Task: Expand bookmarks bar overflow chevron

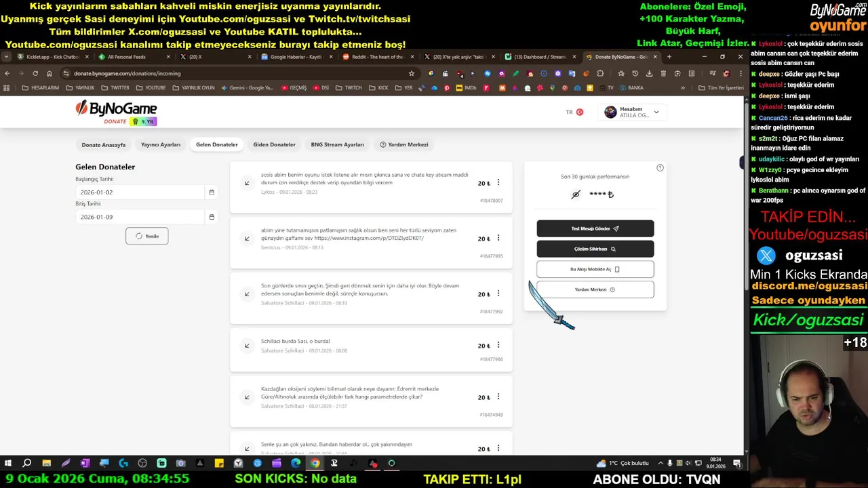Action: (x=682, y=87)
